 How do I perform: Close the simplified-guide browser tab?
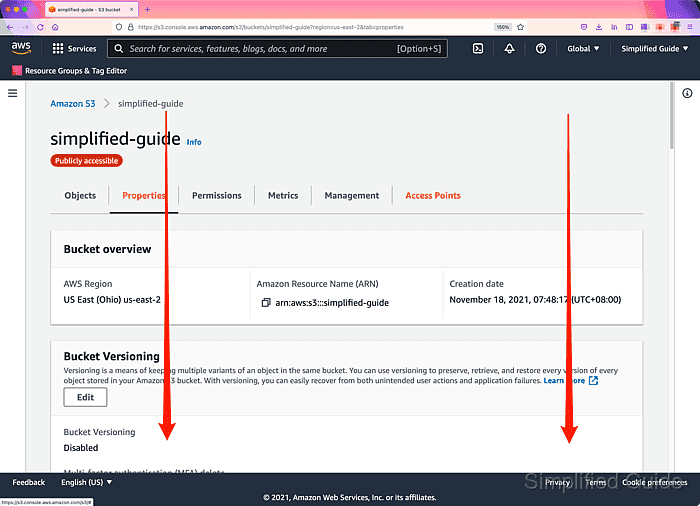click(x=131, y=9)
